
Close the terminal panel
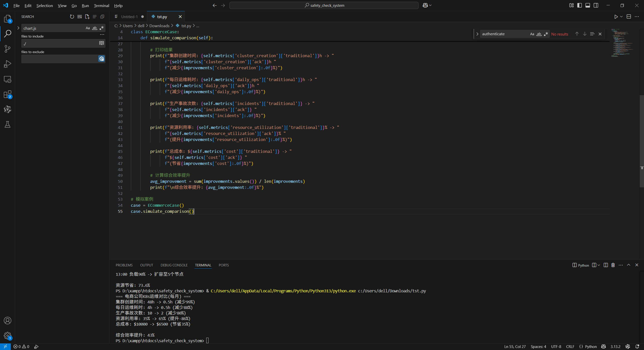click(x=637, y=265)
